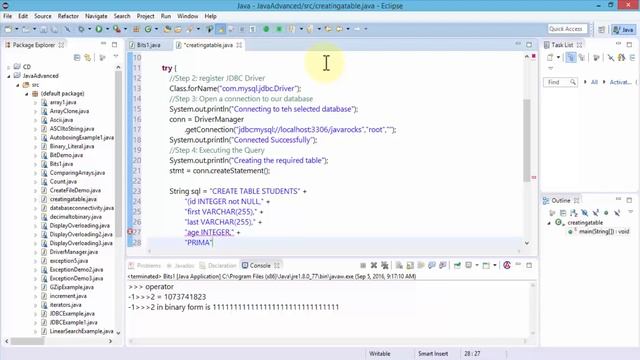
Task: Click Display Selected Console monitor icon
Action: 469,265
